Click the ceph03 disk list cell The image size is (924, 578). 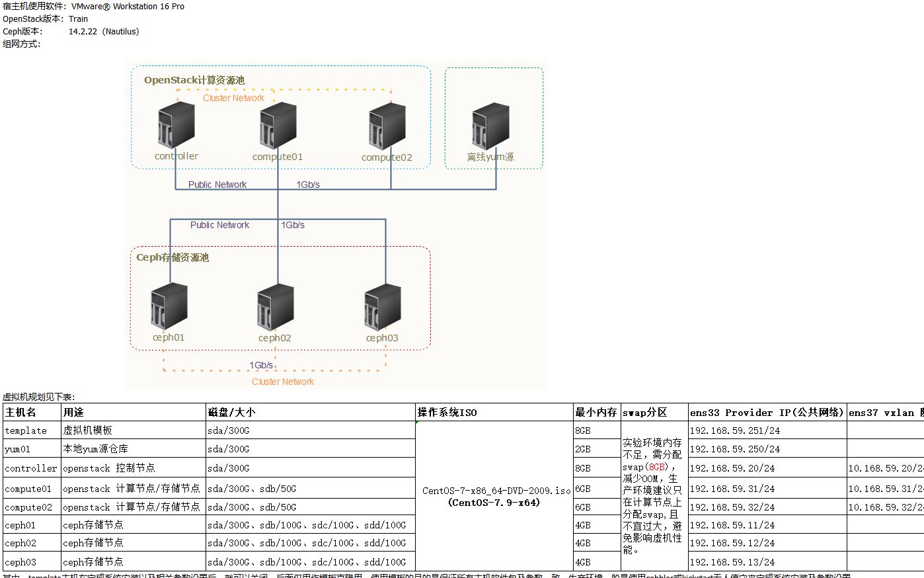[x=311, y=562]
